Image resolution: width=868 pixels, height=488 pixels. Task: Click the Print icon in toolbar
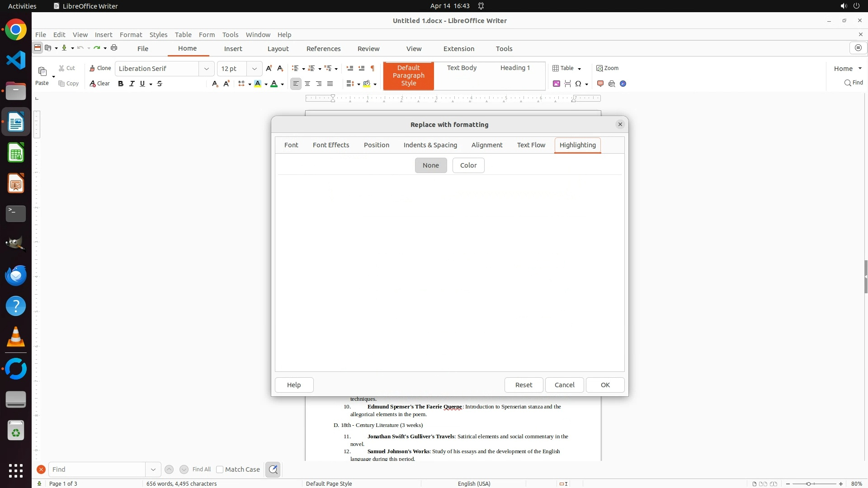[x=114, y=48]
